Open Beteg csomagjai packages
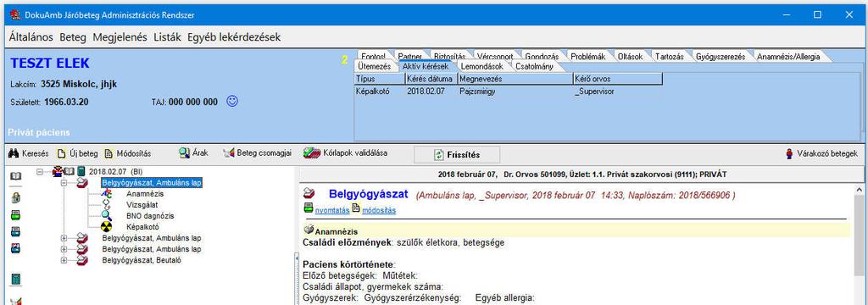 click(x=258, y=153)
